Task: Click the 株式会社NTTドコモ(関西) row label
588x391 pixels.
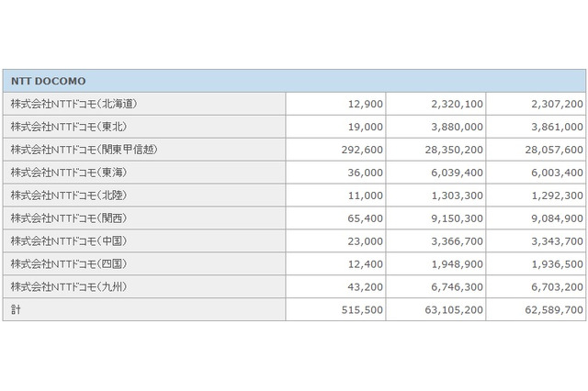Action: (x=68, y=218)
